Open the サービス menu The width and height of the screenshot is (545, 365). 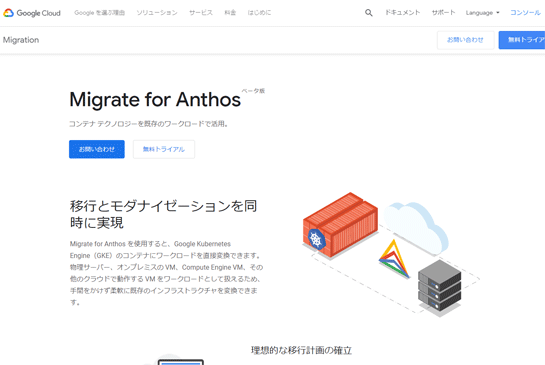coord(201,13)
